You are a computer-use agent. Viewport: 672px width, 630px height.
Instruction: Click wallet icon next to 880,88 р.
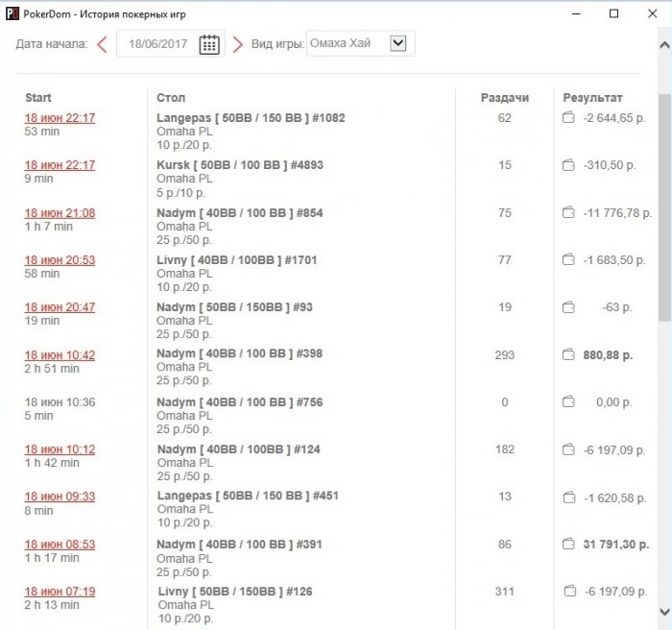(568, 354)
